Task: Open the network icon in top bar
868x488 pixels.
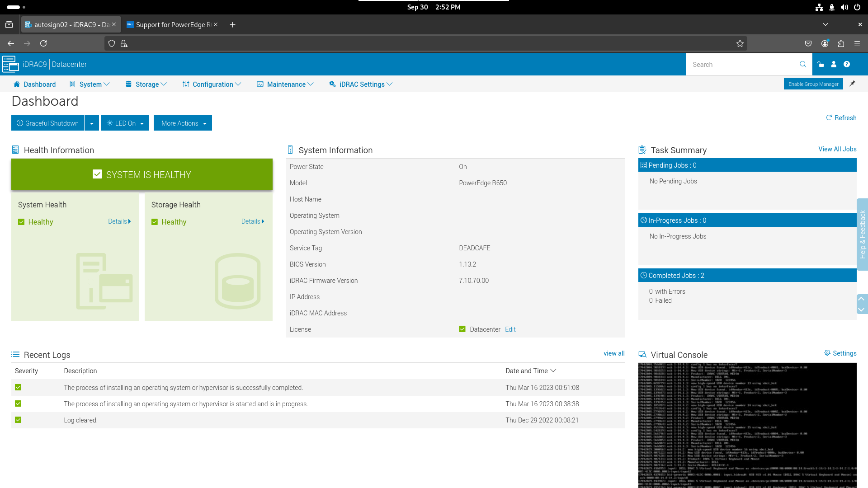Action: click(819, 7)
